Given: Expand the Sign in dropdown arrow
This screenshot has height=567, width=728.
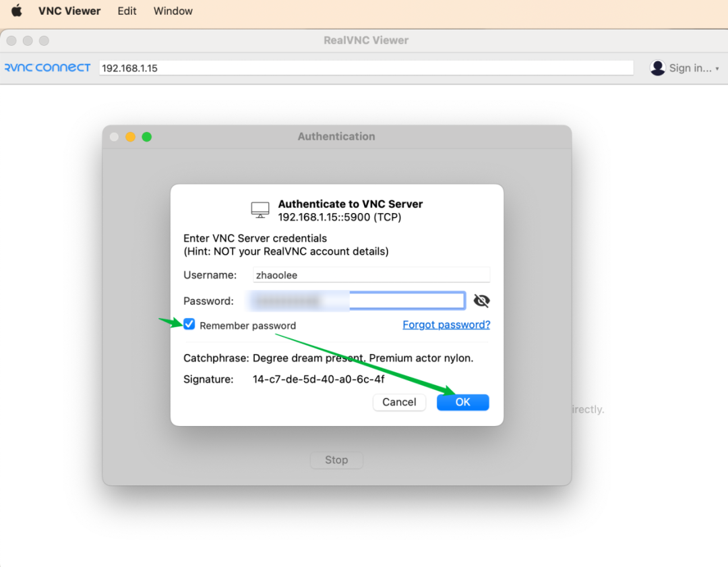Looking at the screenshot, I should pyautogui.click(x=717, y=69).
